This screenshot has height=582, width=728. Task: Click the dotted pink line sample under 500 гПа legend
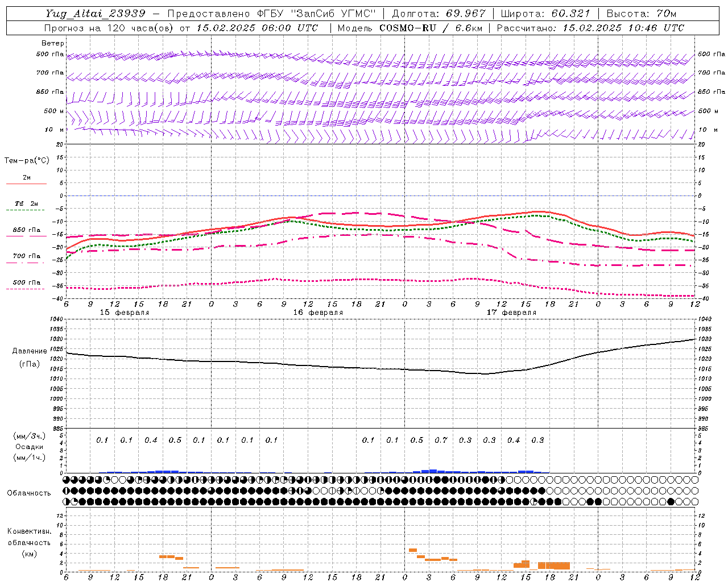[26, 289]
